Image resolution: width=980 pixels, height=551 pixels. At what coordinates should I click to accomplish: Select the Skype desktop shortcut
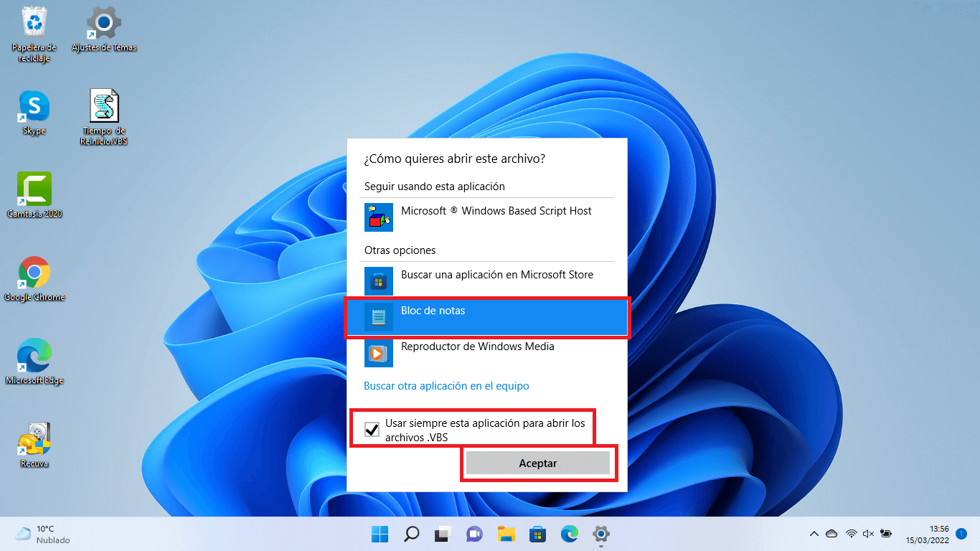(x=34, y=113)
